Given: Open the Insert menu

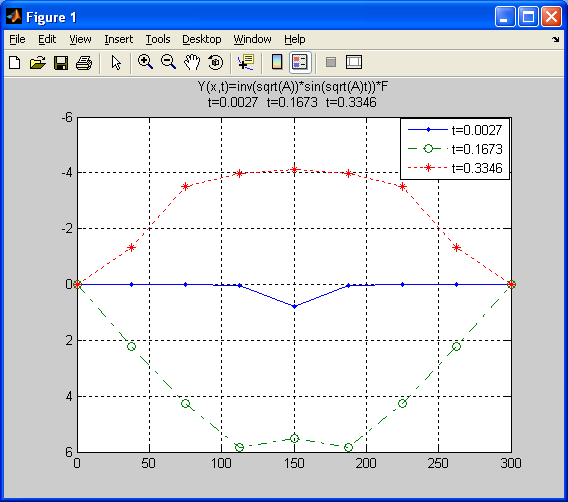Looking at the screenshot, I should click(x=118, y=39).
